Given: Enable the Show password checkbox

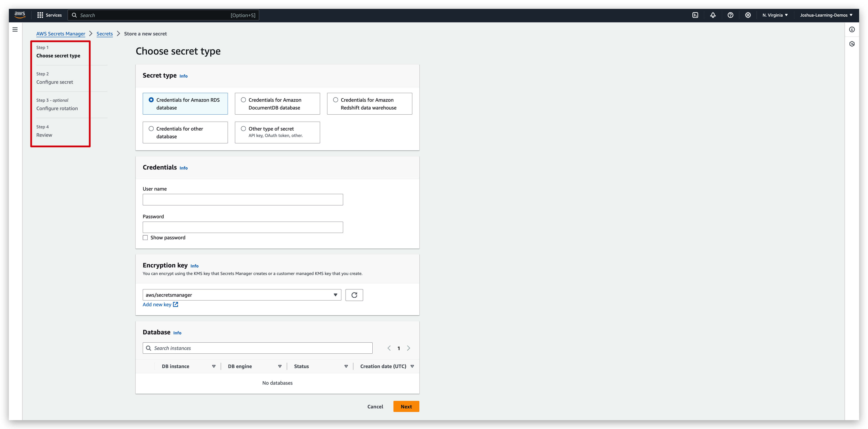Looking at the screenshot, I should [x=145, y=237].
